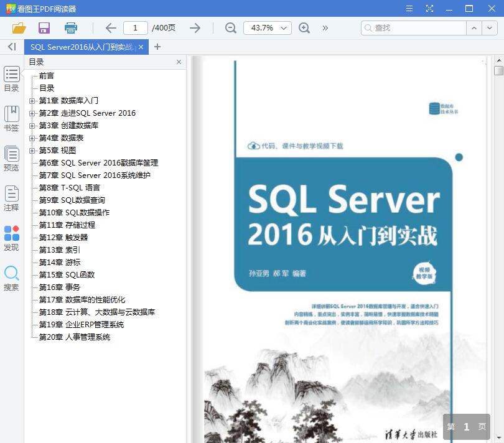Viewport: 504px width, 443px height.
Task: Find next match down arrow
Action: coord(490,28)
